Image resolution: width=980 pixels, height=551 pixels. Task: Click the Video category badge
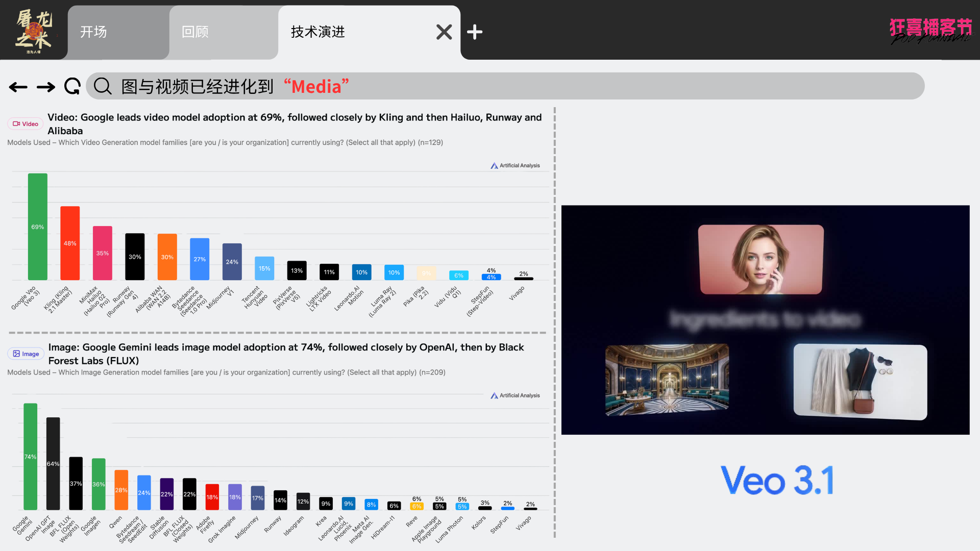(26, 124)
